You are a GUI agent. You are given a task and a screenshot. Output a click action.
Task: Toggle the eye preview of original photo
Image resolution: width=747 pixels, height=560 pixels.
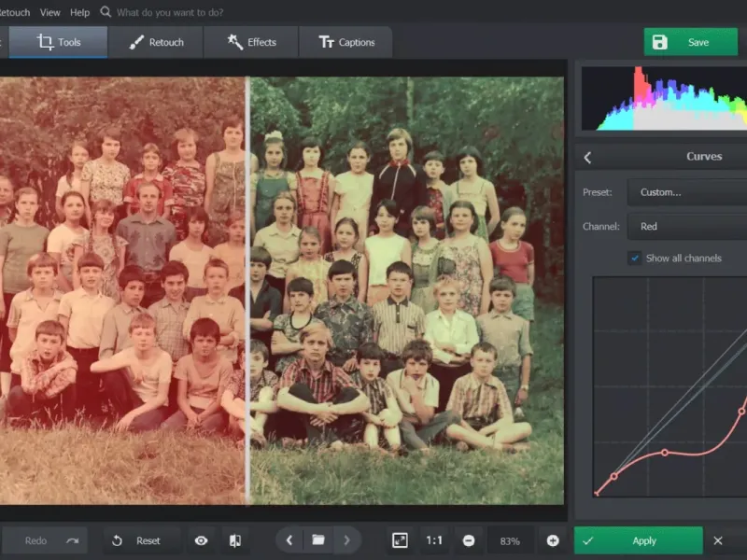[201, 540]
